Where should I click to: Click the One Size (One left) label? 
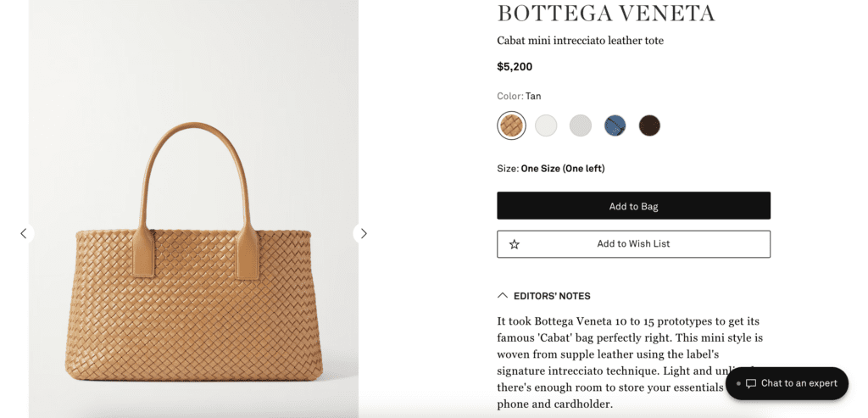[562, 169]
